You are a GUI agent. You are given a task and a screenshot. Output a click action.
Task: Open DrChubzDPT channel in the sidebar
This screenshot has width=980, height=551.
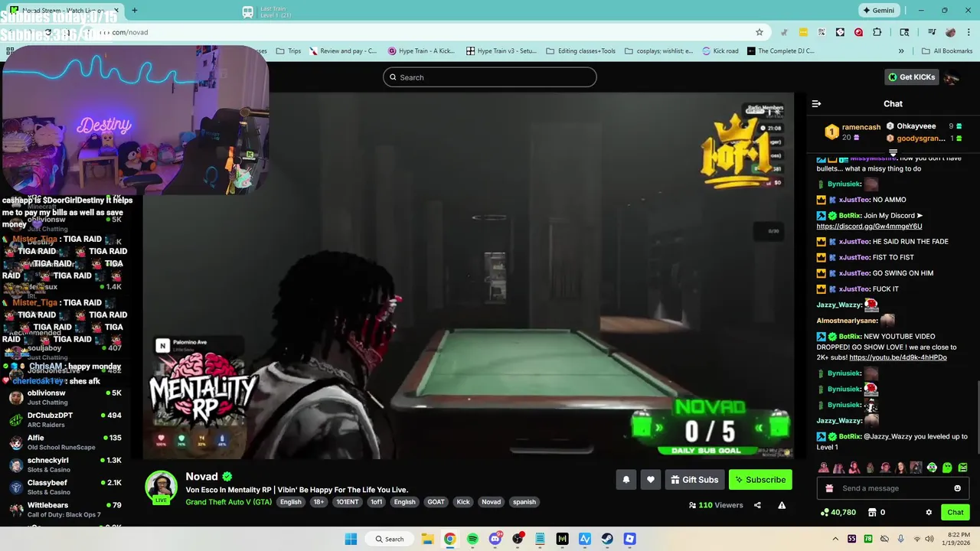pyautogui.click(x=65, y=419)
